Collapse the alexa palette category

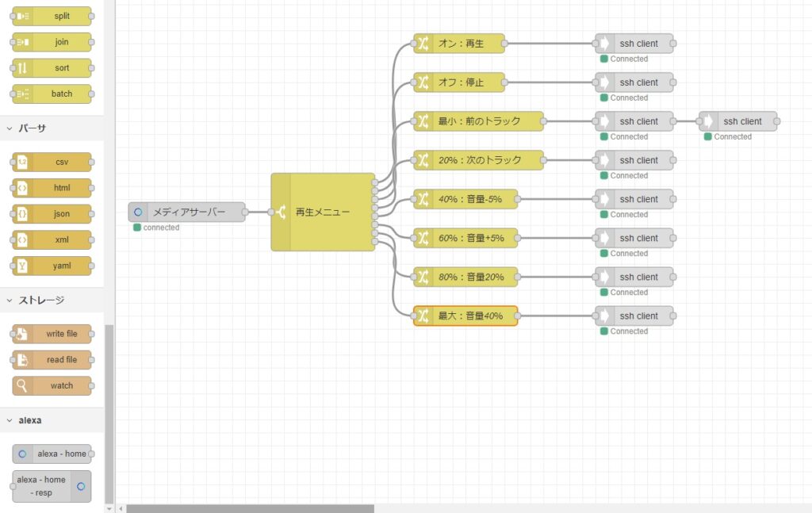click(x=52, y=420)
